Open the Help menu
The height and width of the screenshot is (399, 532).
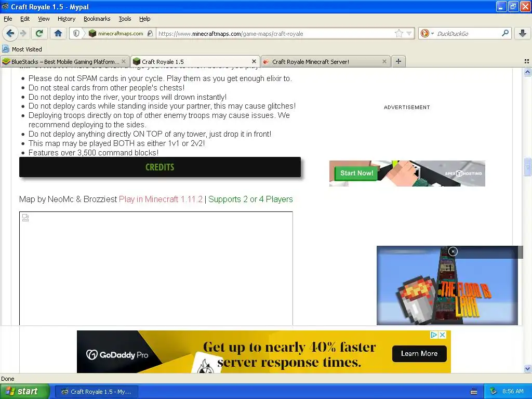144,19
